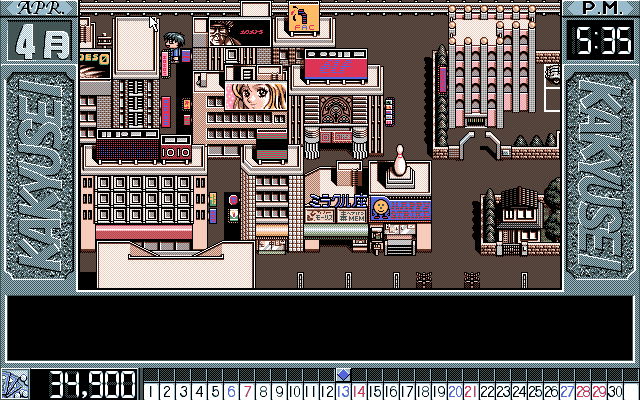Select day 1 on the calendar
The height and width of the screenshot is (400, 640).
[x=151, y=391]
